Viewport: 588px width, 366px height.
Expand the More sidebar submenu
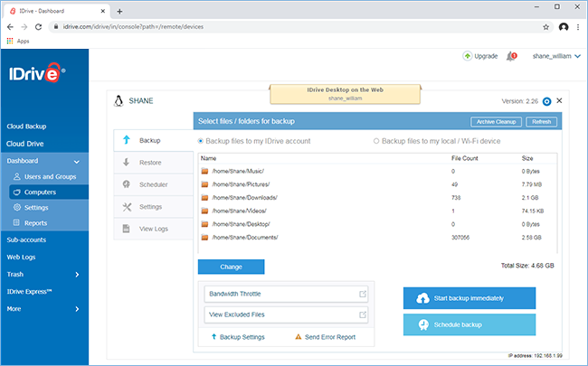(x=77, y=309)
